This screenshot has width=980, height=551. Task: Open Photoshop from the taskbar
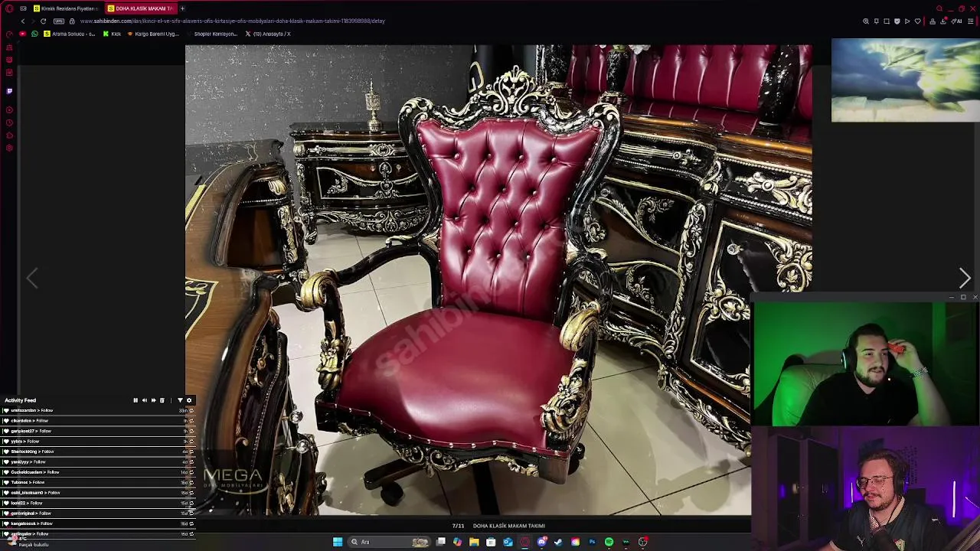pos(592,542)
